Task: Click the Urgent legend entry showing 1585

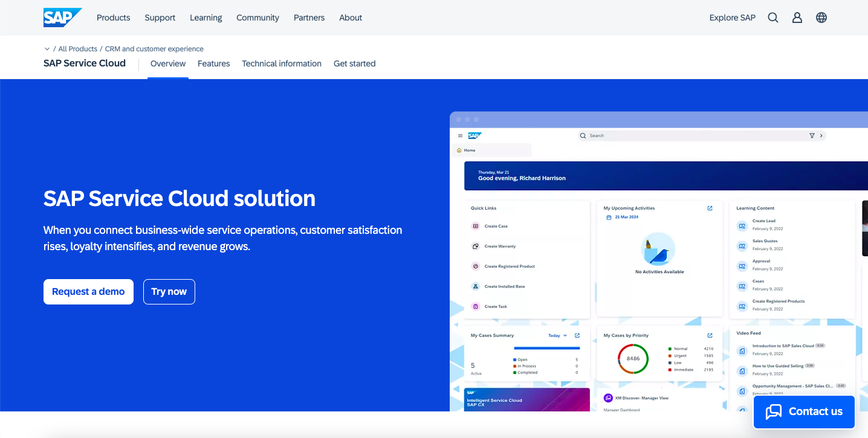Action: (691, 356)
